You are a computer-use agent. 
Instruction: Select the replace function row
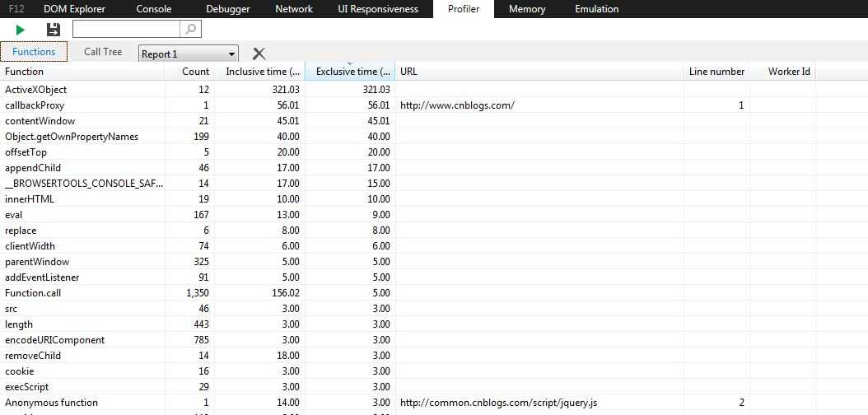pyautogui.click(x=434, y=231)
